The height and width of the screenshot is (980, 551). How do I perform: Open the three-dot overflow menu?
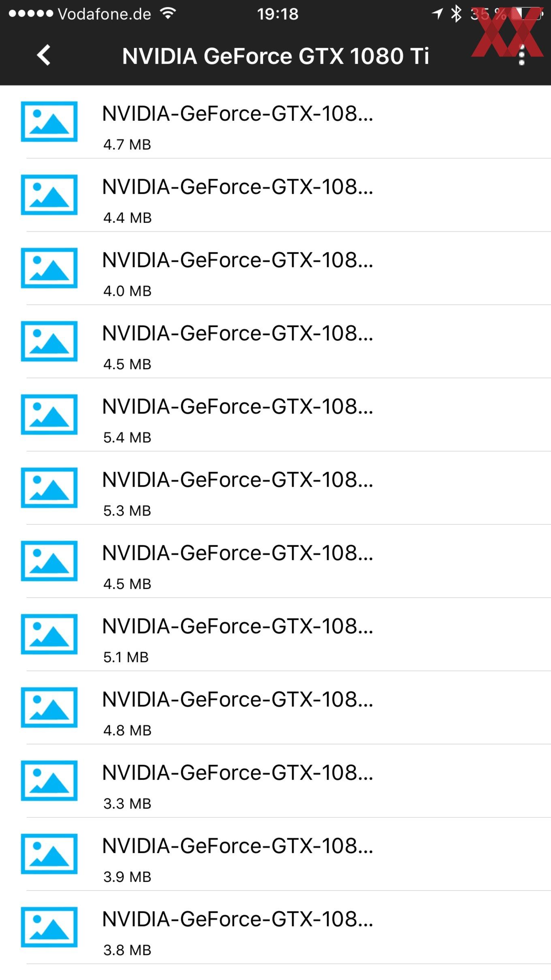pos(521,55)
